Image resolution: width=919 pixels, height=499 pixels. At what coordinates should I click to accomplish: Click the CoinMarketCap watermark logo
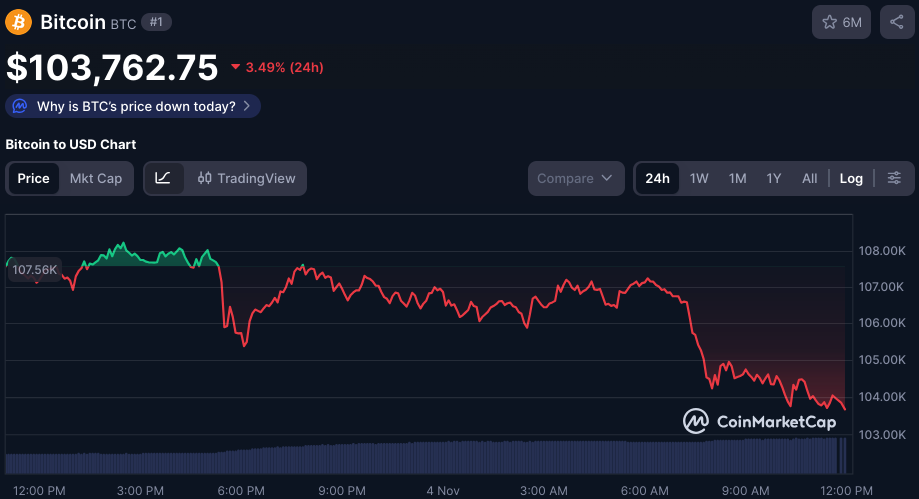point(760,421)
